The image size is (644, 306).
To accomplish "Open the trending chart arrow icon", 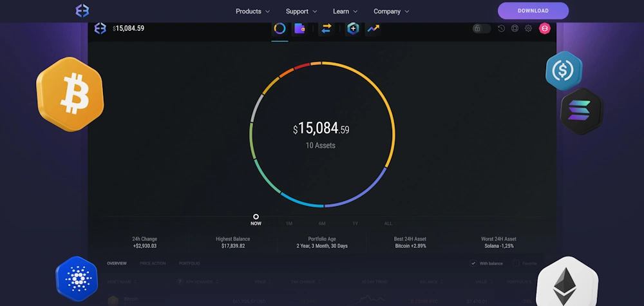I will [x=374, y=28].
